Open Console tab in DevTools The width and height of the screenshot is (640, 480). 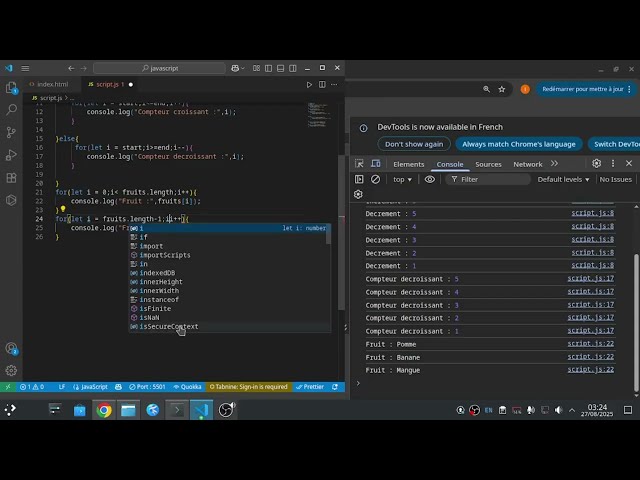pyautogui.click(x=450, y=164)
